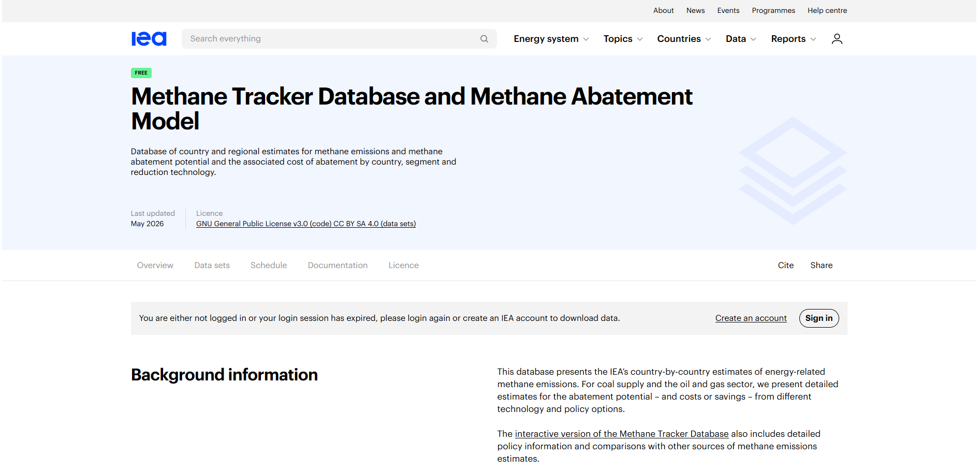The width and height of the screenshot is (980, 471).
Task: Click the Methane Tracker Database page title
Action: pos(412,109)
